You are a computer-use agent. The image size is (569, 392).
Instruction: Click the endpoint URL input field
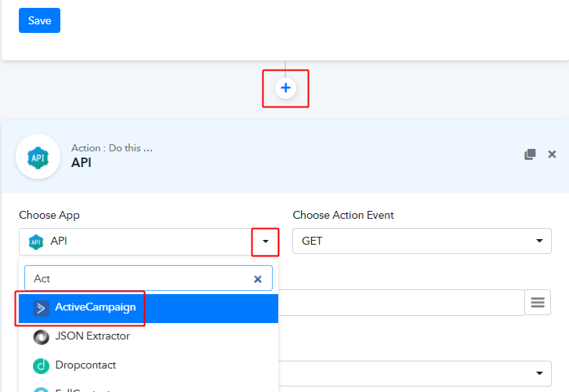(x=401, y=303)
